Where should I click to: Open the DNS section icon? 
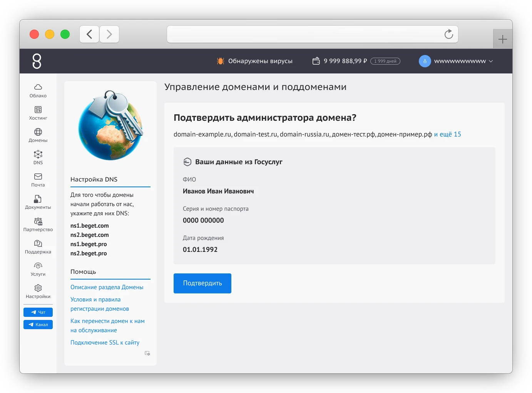tap(38, 154)
